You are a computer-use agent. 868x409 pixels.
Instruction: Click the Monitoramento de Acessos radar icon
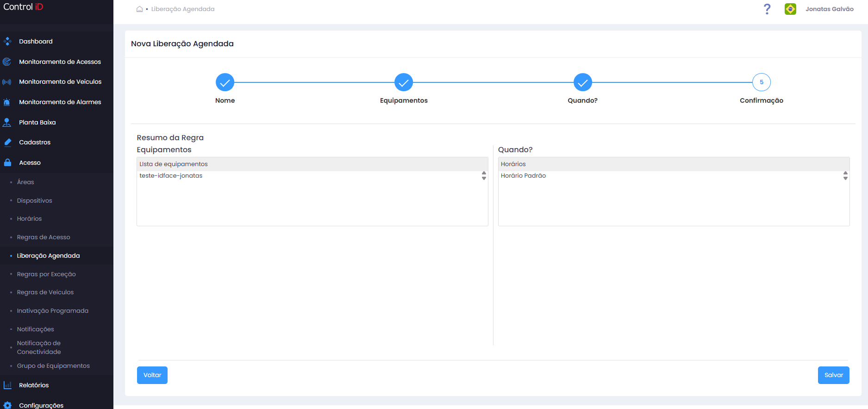[x=7, y=62]
